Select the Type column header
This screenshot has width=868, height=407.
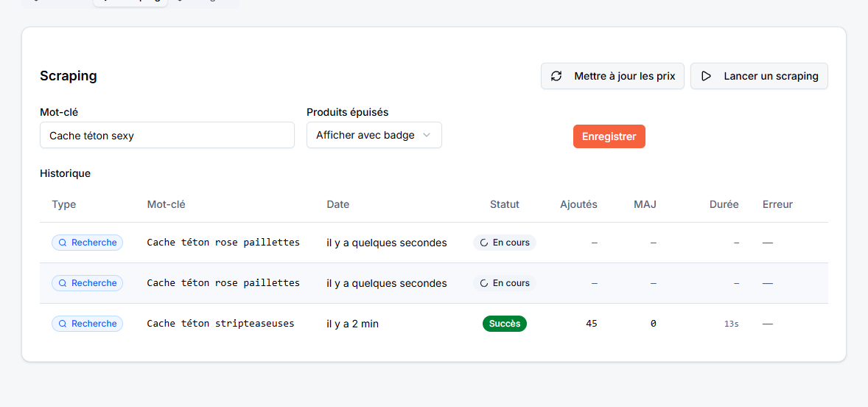pos(63,204)
